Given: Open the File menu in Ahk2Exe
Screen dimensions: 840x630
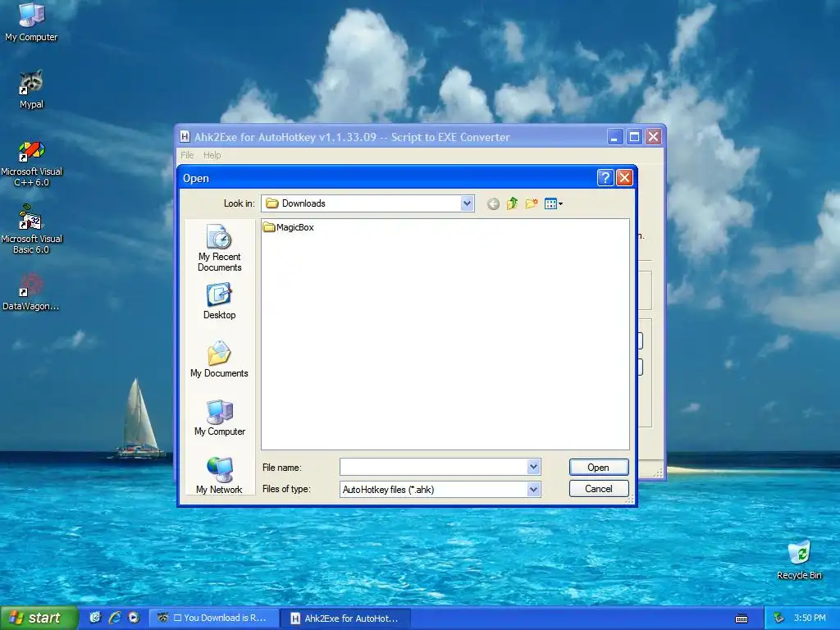Looking at the screenshot, I should click(187, 155).
